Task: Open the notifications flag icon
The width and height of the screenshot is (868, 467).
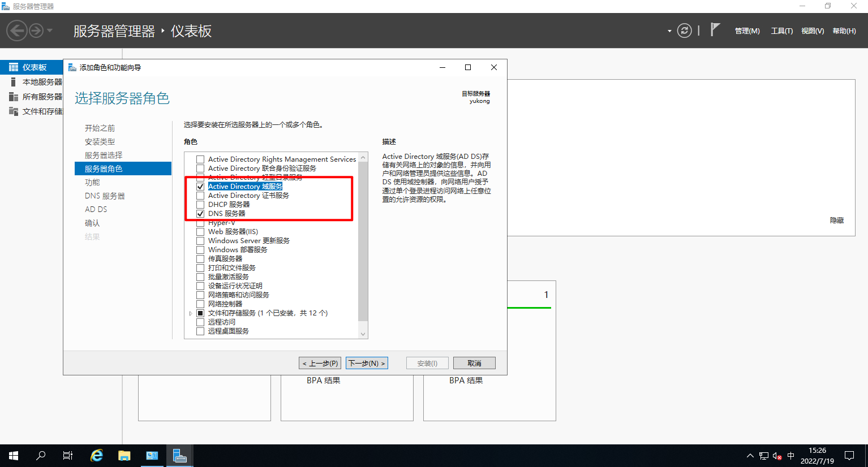Action: tap(715, 29)
